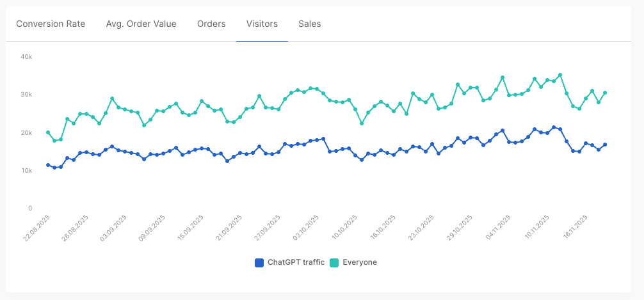Click the 20k y-axis label

[x=26, y=133]
